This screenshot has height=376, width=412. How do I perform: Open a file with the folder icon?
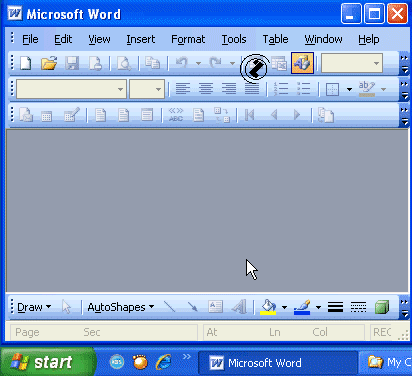[x=49, y=63]
